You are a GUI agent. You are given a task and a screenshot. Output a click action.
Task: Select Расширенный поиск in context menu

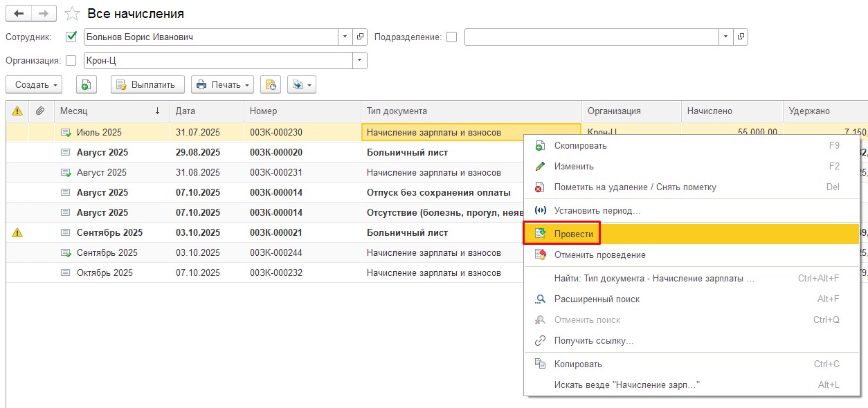597,299
